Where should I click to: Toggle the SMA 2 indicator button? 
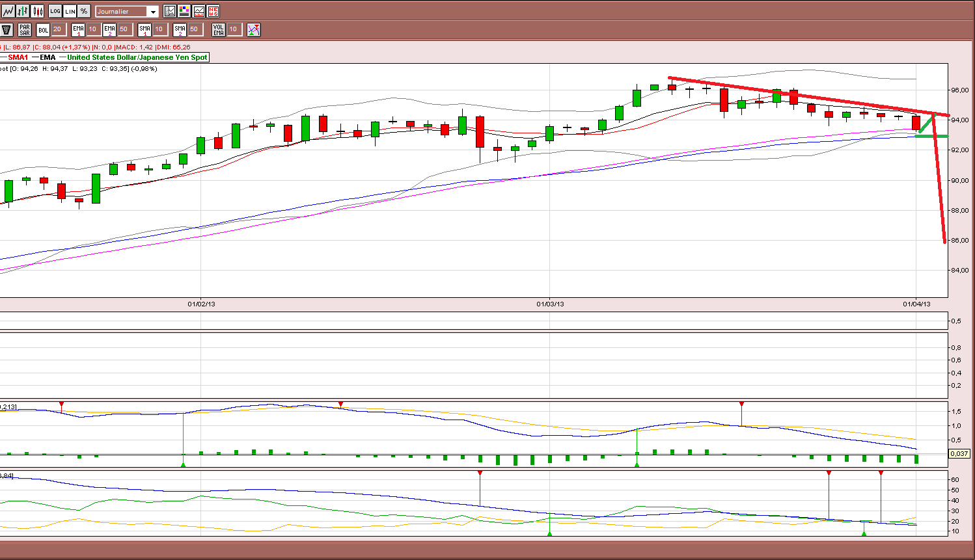tap(180, 29)
